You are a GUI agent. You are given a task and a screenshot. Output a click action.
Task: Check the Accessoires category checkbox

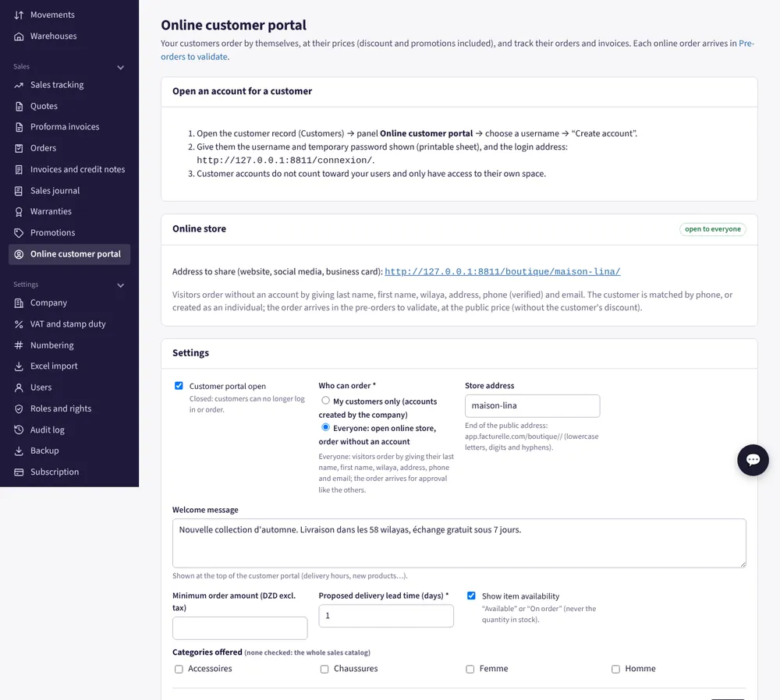tap(179, 669)
